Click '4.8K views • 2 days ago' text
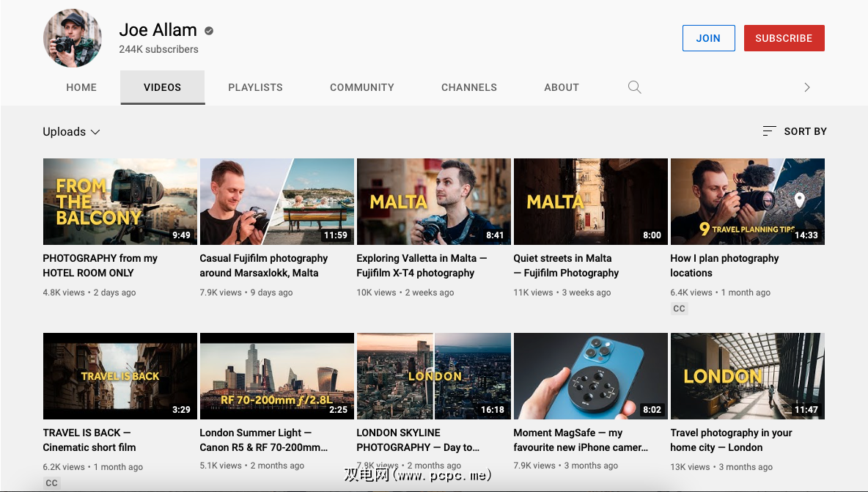The height and width of the screenshot is (492, 868). 89,293
